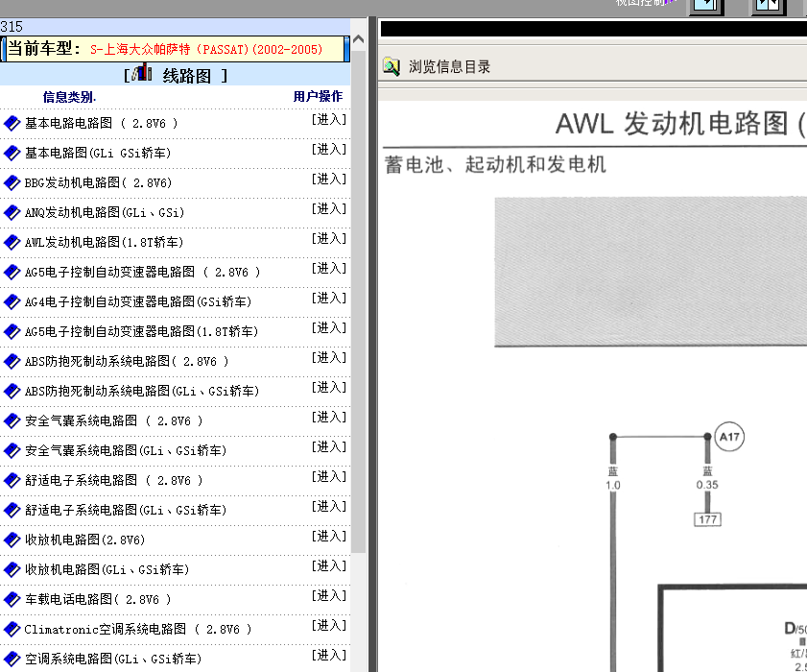Select the AWL发动机电路图(1.8T轿车) row text

(104, 243)
